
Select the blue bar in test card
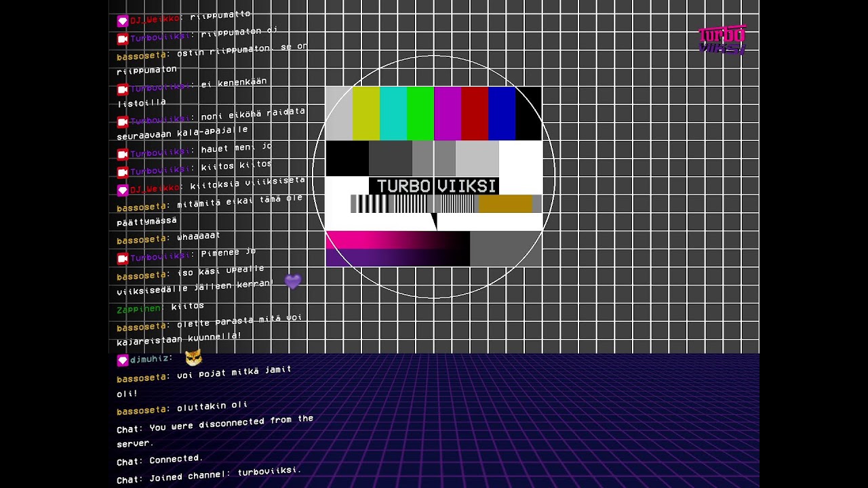click(x=502, y=113)
